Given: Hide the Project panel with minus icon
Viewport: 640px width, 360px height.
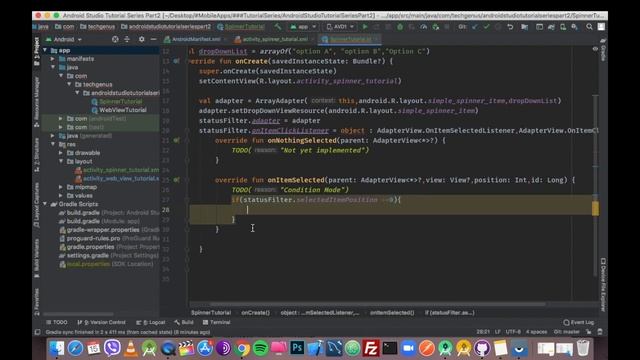Looking at the screenshot, I should click(153, 40).
